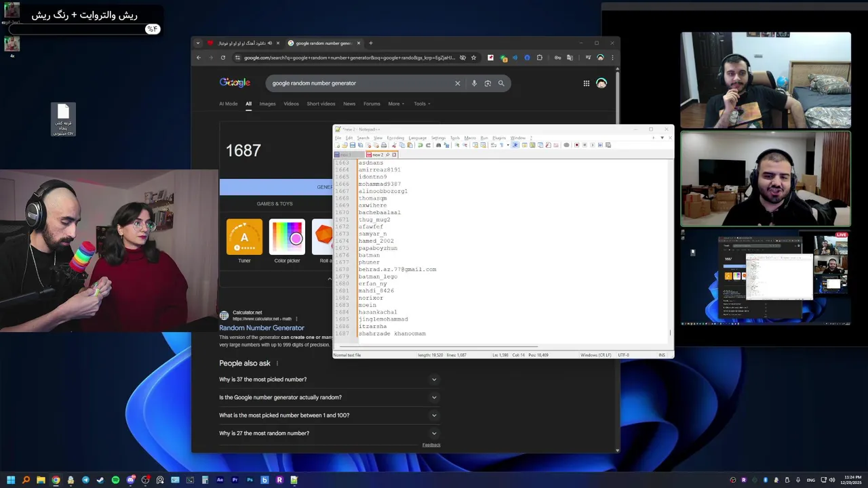Viewport: 868px width, 488px height.
Task: Open the Encoding menu in Notepad++
Action: 395,138
